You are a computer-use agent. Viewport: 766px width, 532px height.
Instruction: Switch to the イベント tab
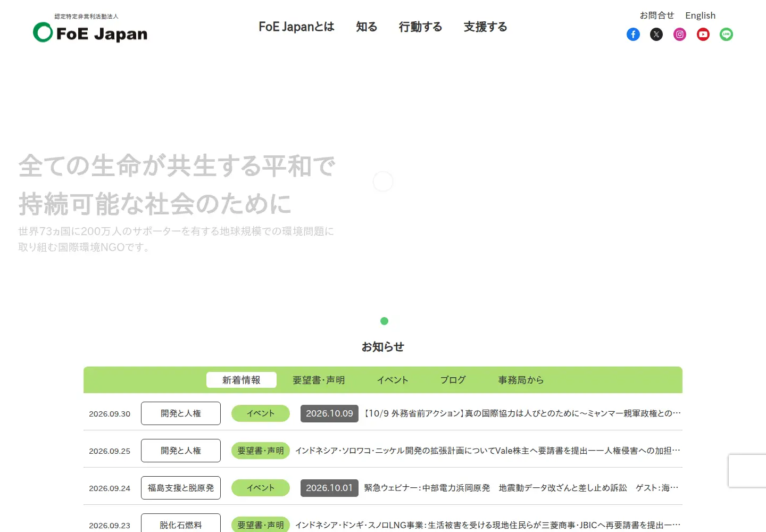click(x=393, y=380)
